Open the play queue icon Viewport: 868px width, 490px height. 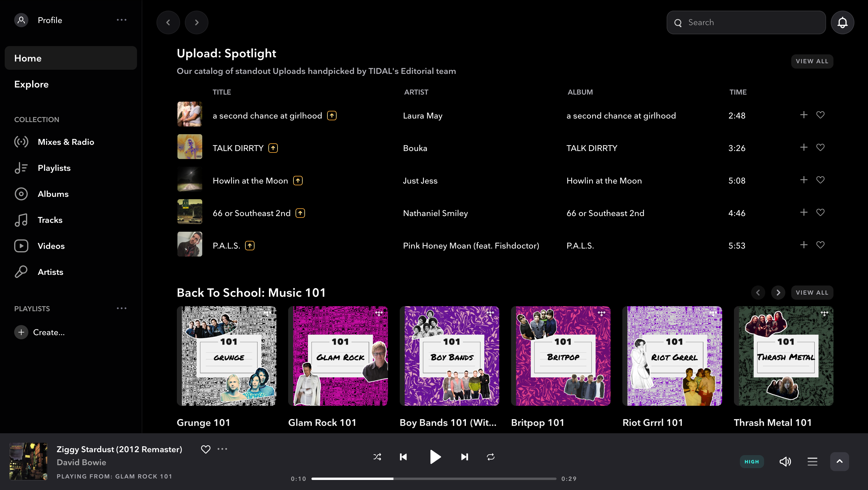[x=812, y=461]
